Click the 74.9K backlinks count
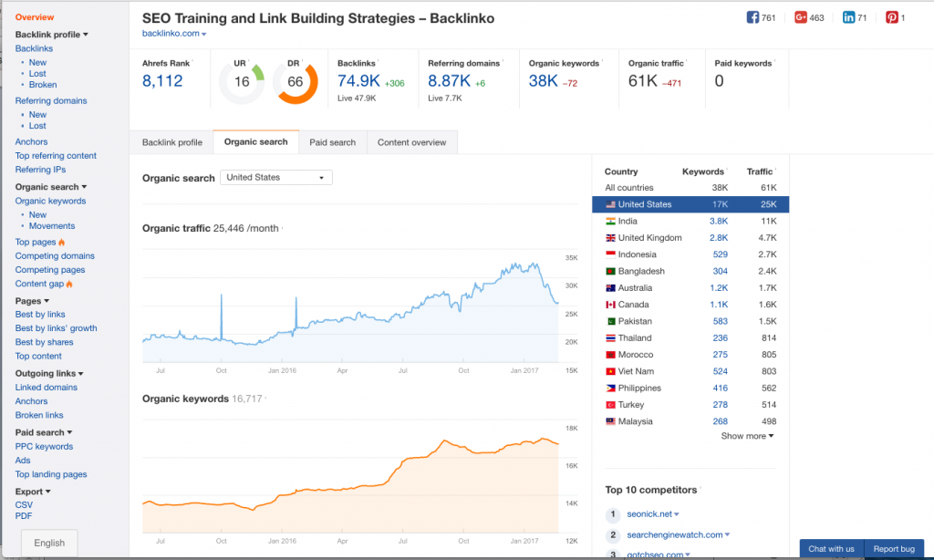The width and height of the screenshot is (934, 560). coord(358,80)
